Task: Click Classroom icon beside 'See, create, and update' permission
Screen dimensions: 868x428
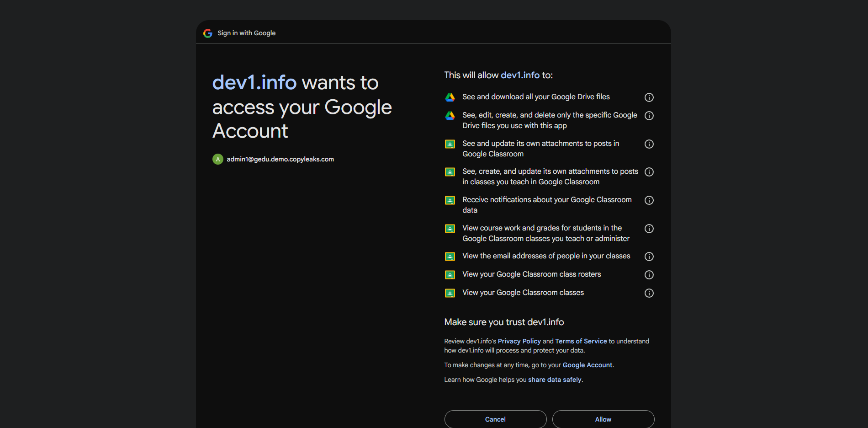Action: coord(450,172)
